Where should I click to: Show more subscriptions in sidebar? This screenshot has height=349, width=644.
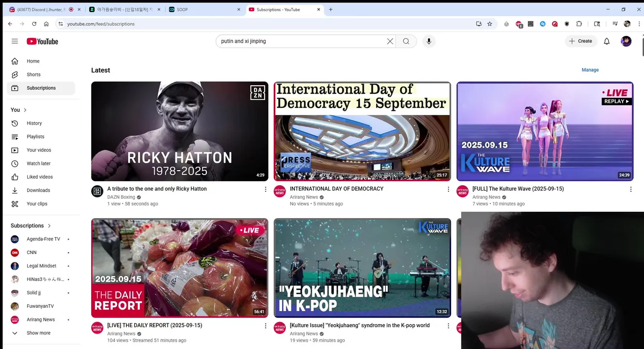coord(41,333)
